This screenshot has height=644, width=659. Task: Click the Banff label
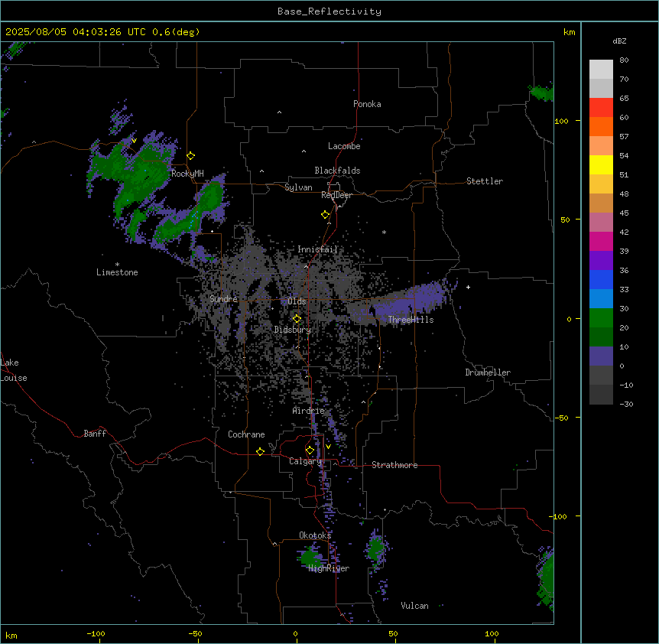tap(95, 434)
